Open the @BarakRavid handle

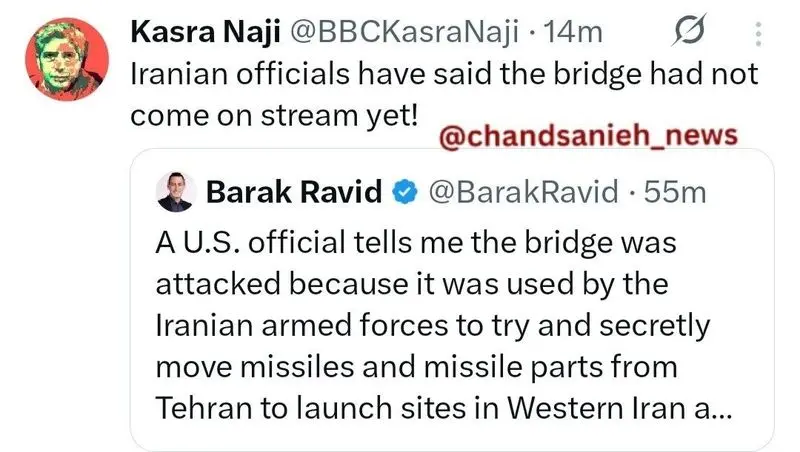tap(519, 192)
